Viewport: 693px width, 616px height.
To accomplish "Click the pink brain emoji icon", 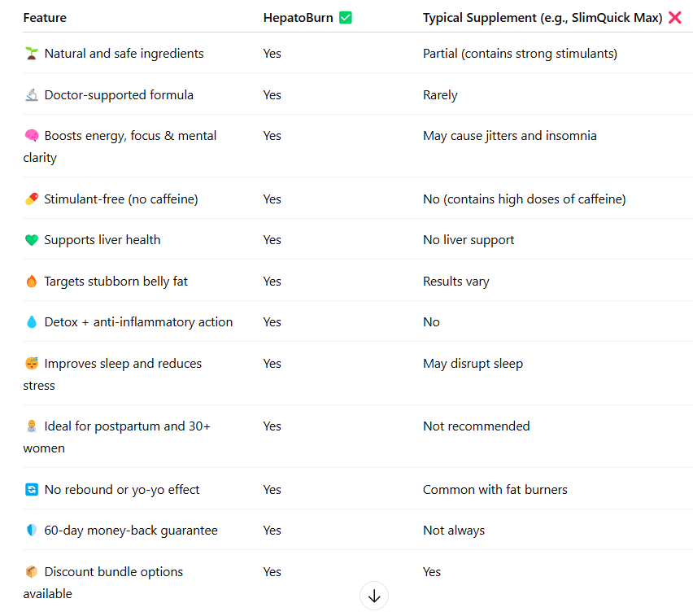I will [32, 135].
